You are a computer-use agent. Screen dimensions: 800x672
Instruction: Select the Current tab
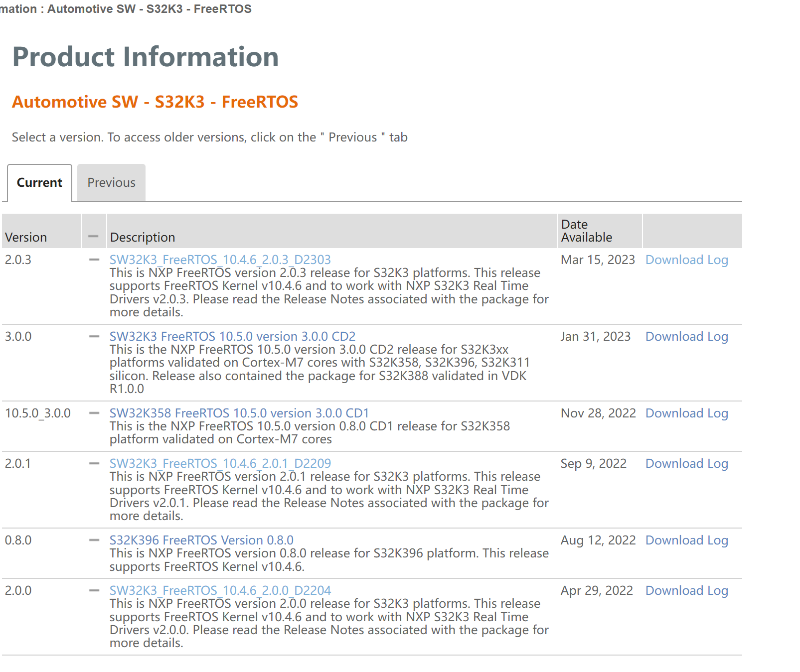click(x=39, y=183)
